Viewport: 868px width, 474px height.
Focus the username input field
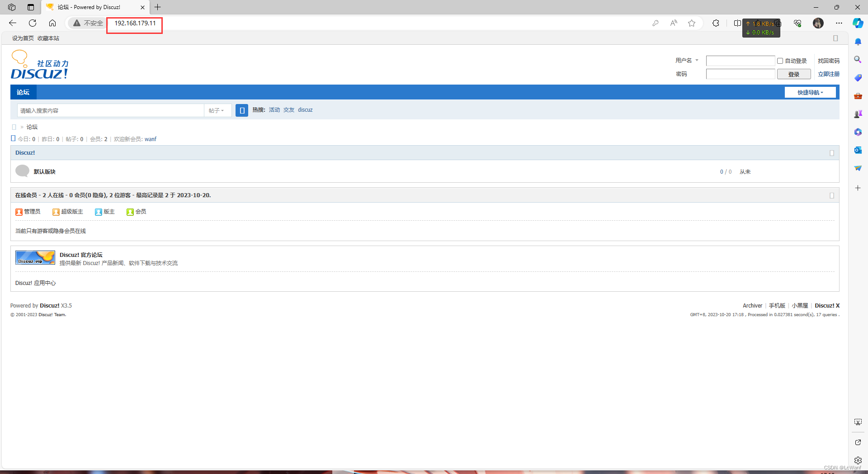click(741, 61)
